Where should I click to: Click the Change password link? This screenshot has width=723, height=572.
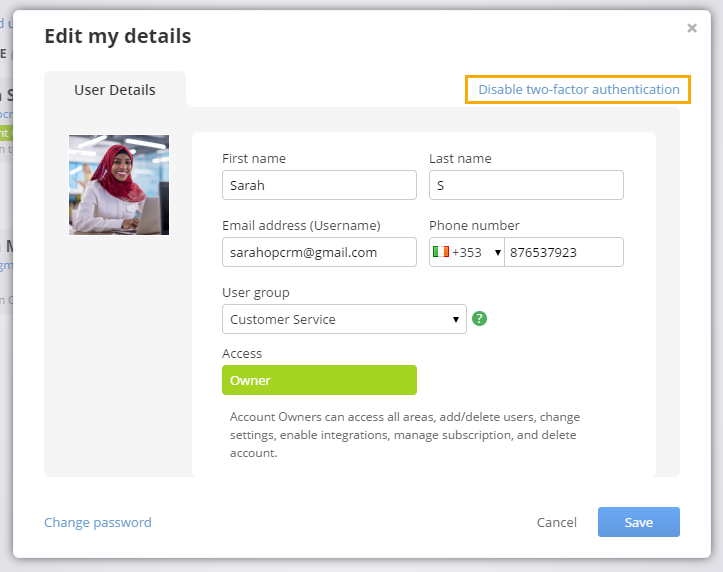tap(98, 522)
